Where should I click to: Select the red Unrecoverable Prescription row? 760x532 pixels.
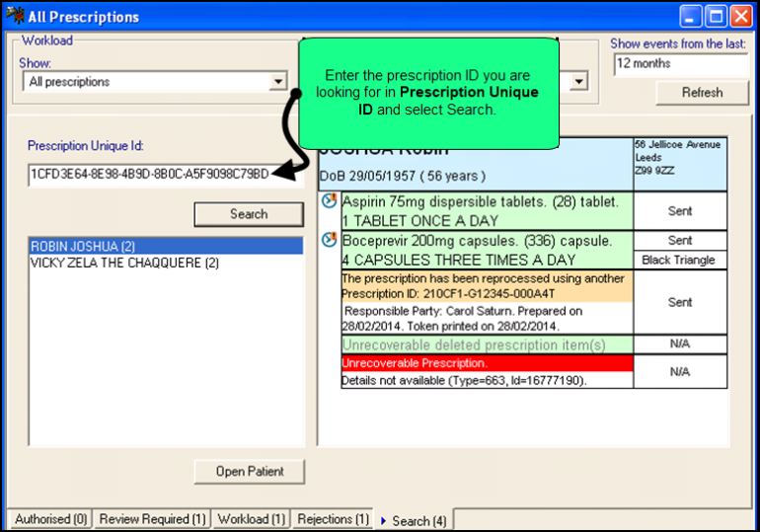(x=486, y=363)
